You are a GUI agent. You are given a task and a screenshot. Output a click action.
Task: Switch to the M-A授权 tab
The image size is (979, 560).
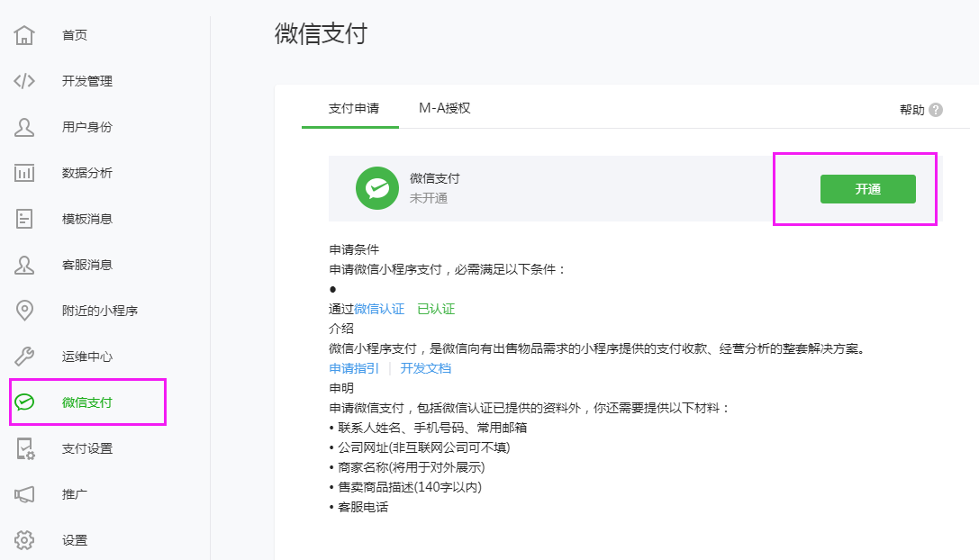pos(445,109)
